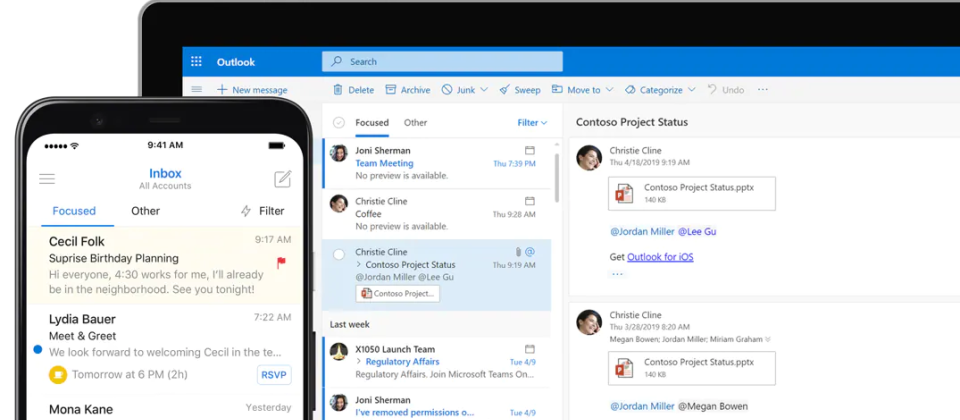Click the Contoso Project Status reading pane title
Viewport: 960px width, 420px height.
[632, 122]
